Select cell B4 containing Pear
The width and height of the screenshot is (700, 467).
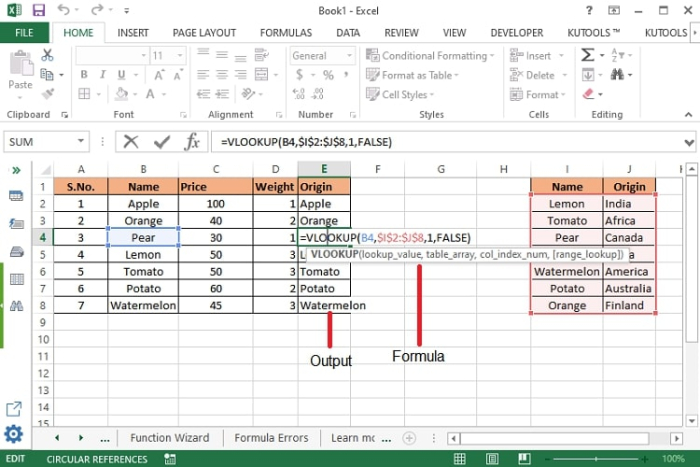point(143,237)
